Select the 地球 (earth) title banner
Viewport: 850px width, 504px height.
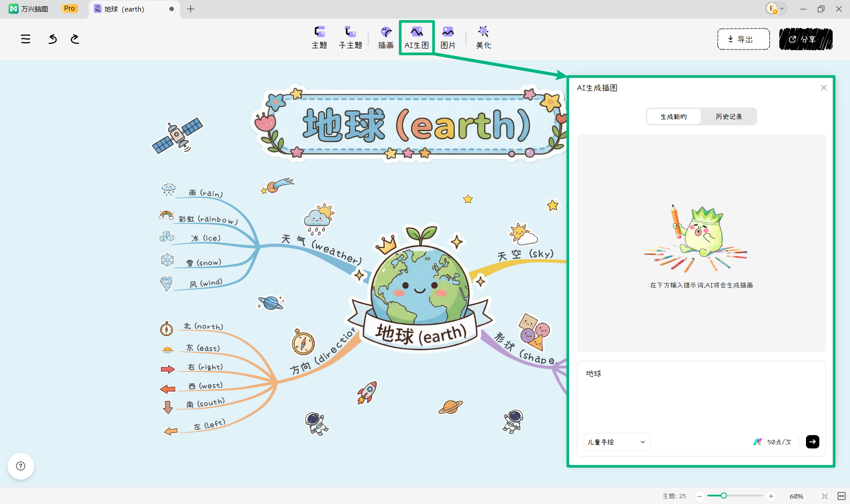click(409, 124)
